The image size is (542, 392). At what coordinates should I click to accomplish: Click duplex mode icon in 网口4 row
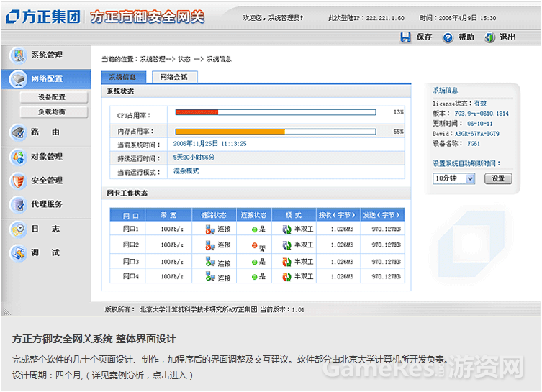(x=287, y=277)
